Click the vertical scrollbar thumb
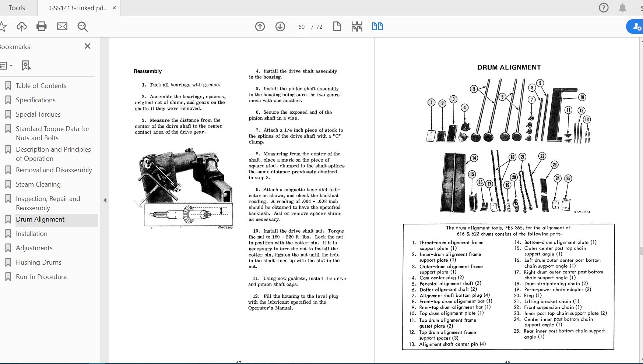This screenshot has width=643, height=364. [641, 251]
